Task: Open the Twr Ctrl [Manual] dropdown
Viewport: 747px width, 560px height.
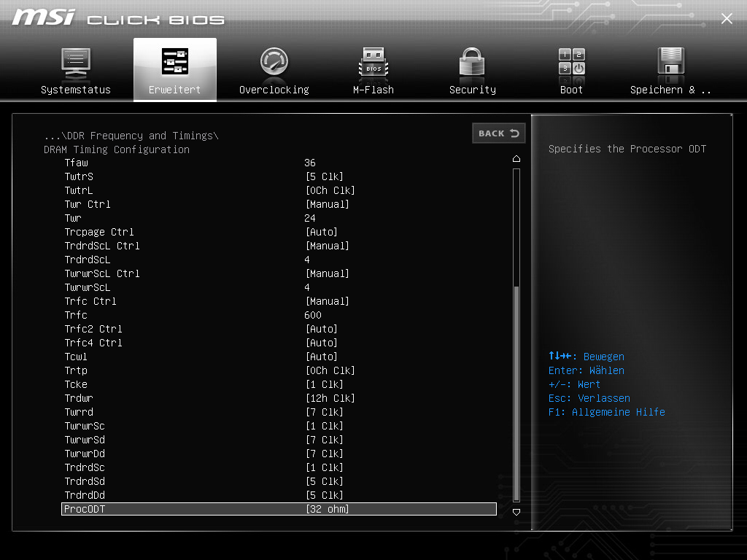Action: (x=328, y=204)
